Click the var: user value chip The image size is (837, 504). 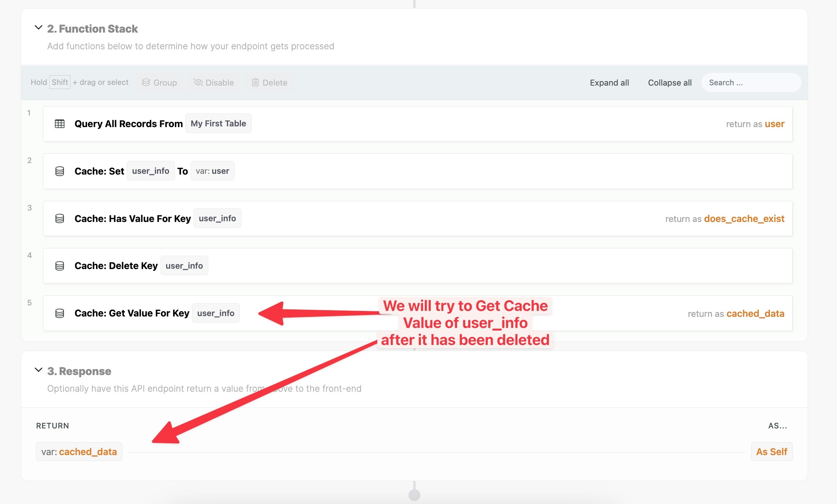coord(212,171)
